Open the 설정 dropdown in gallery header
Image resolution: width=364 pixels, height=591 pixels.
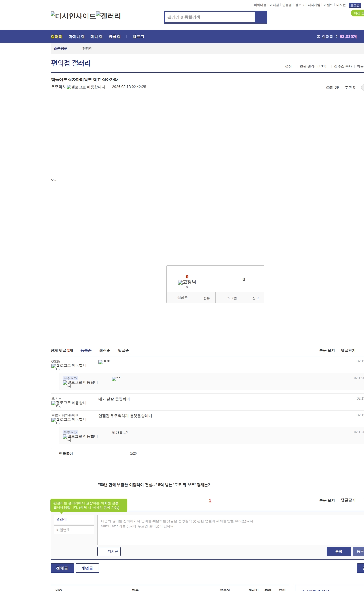coord(288,66)
